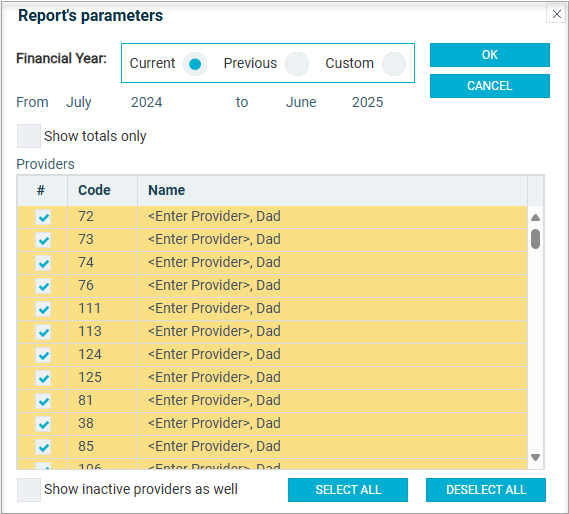Confirm with the OK button

(490, 55)
